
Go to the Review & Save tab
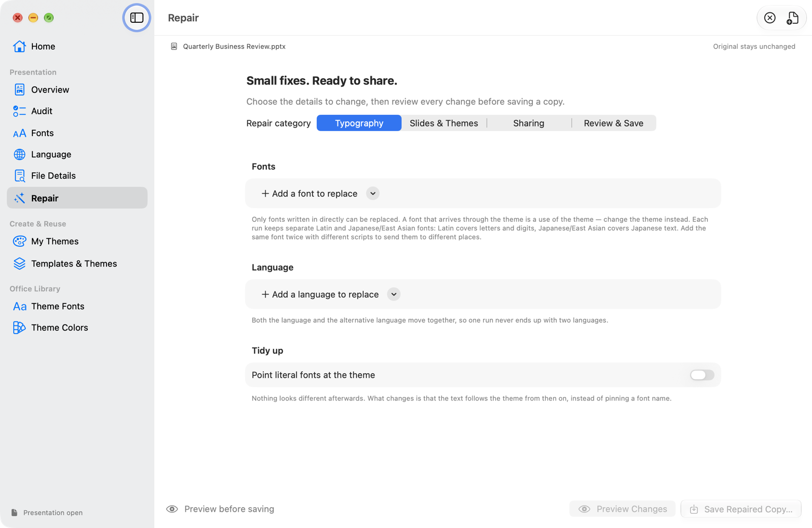point(614,123)
